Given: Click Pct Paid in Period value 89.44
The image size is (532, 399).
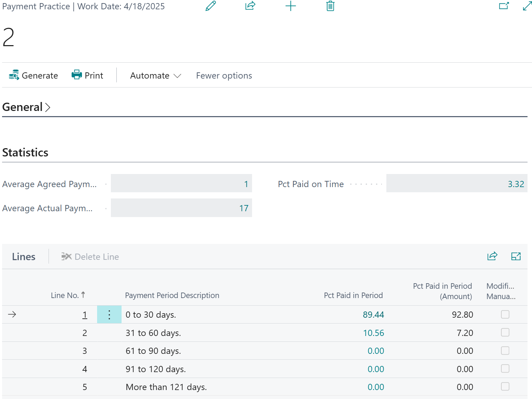Looking at the screenshot, I should click(373, 315).
